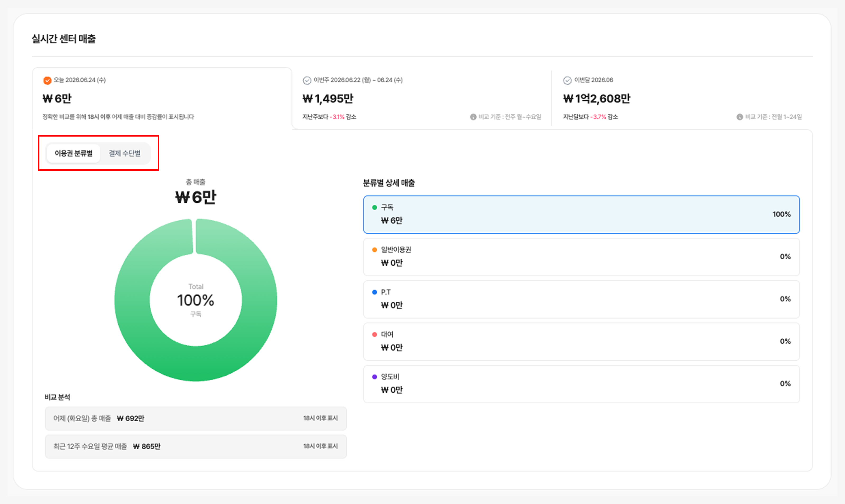Click 18시 이후 표시 in the 12주 평균 row
845x504 pixels.
coord(321,446)
